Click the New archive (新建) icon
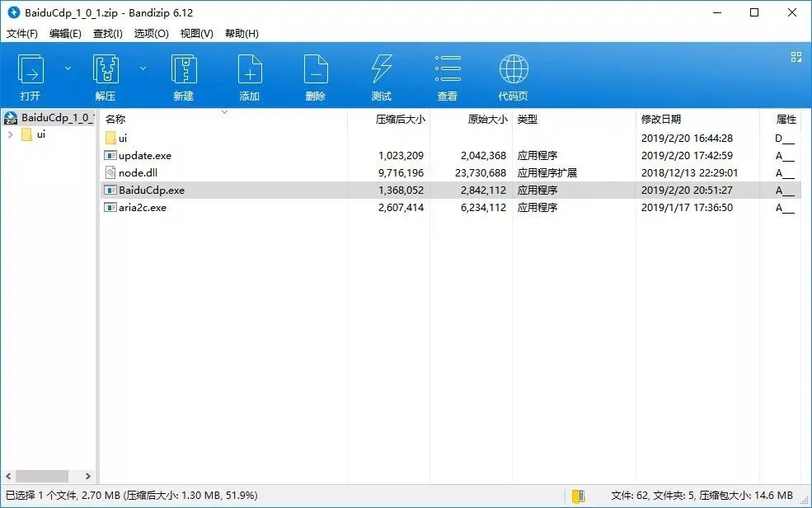The image size is (812, 508). [x=184, y=69]
